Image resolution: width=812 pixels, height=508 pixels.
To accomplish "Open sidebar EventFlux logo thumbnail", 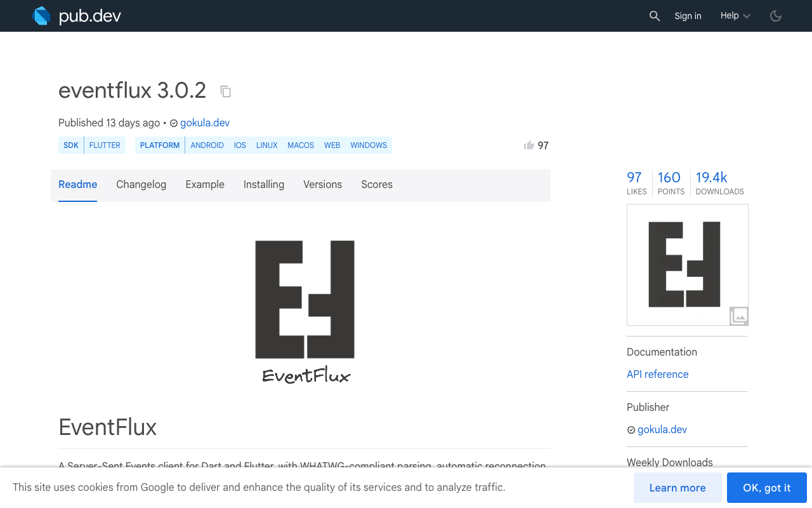I will point(688,265).
